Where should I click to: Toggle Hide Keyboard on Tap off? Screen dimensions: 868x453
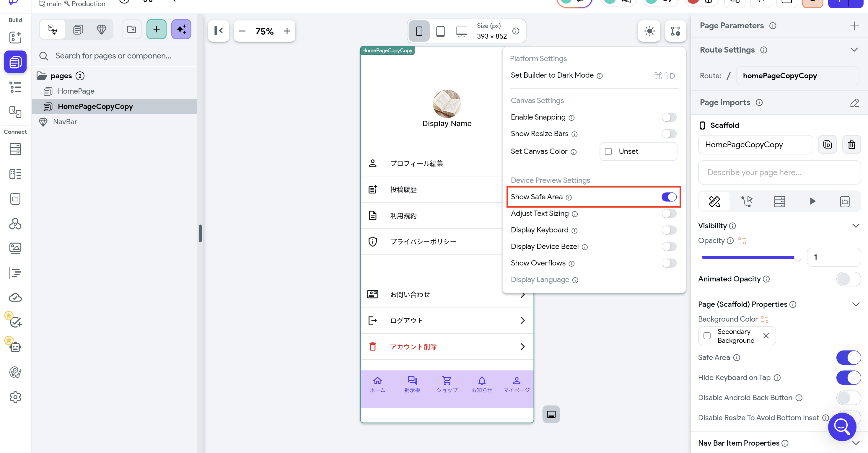(848, 378)
